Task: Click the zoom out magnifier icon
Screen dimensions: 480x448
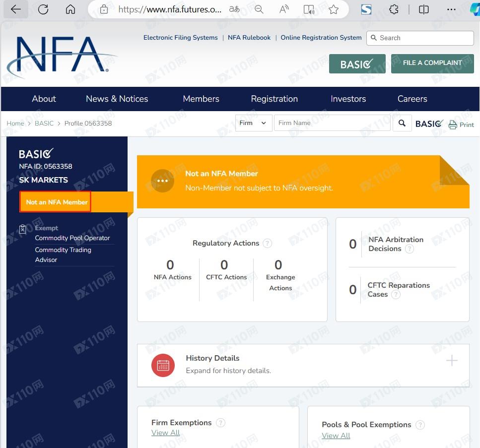Action: pos(259,9)
